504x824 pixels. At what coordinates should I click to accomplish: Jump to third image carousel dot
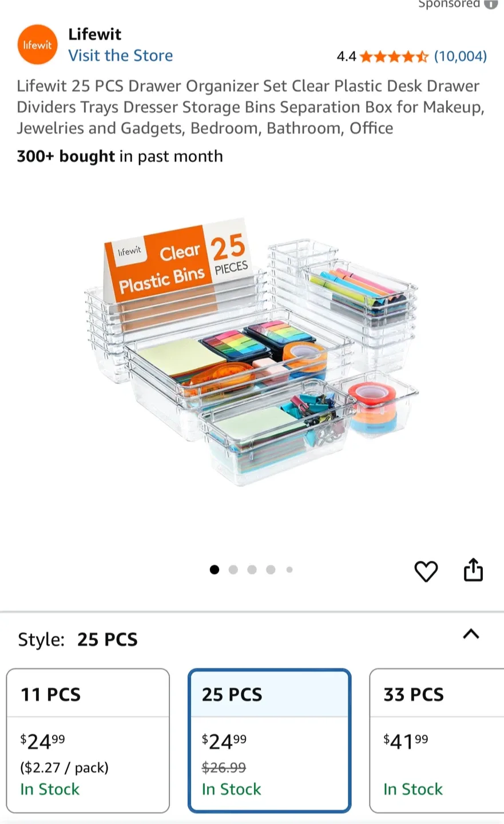(x=252, y=569)
